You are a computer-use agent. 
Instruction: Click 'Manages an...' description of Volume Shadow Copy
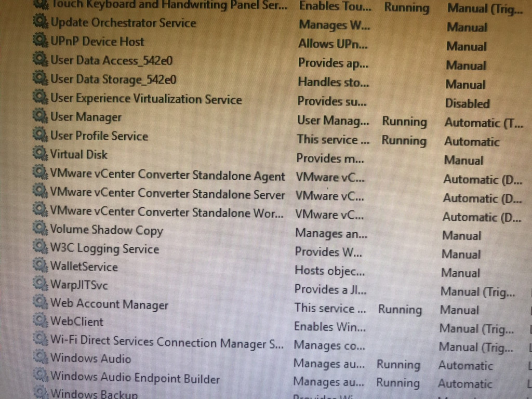(x=331, y=233)
